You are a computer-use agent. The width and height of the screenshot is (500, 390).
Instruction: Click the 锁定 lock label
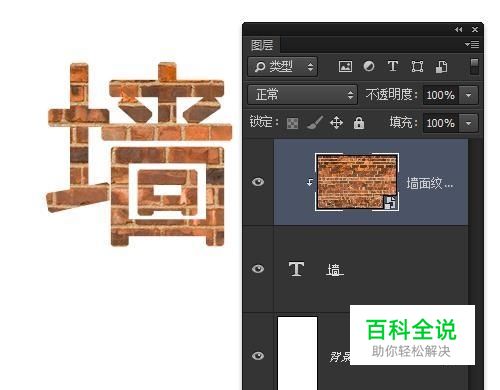(x=264, y=122)
